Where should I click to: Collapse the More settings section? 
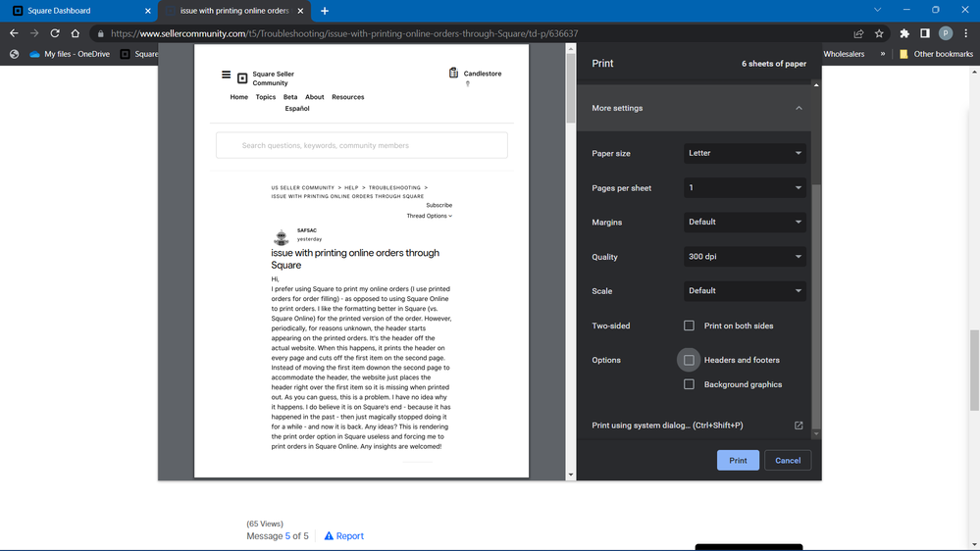(x=799, y=108)
